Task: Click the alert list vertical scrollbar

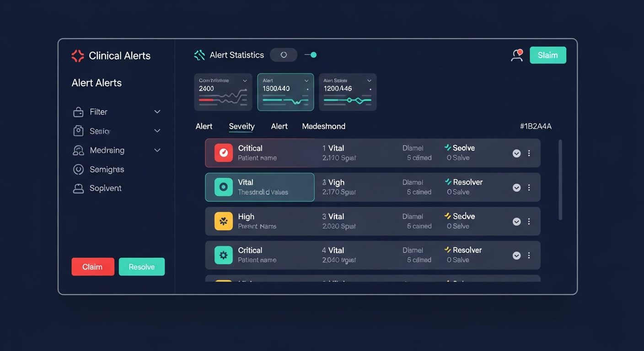Action: [560, 180]
